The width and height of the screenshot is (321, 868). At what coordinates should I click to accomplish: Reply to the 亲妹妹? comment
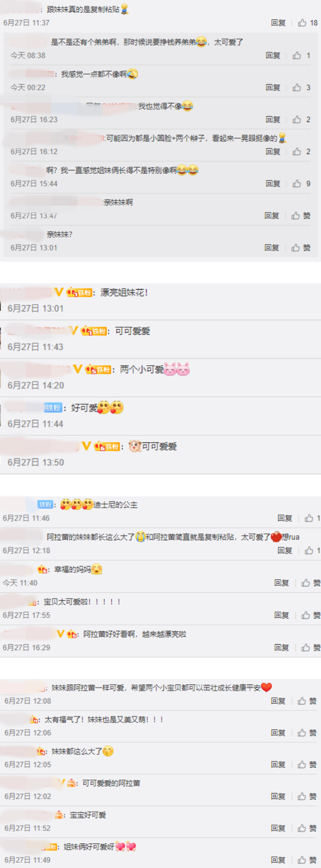(272, 247)
